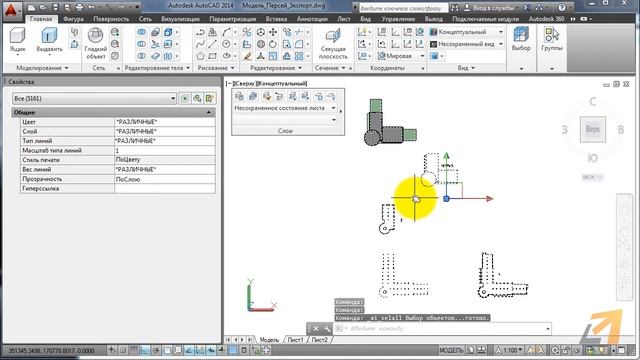Toggle Ortho mode in status bar
Image resolution: width=640 pixels, height=360 pixels.
point(145,350)
